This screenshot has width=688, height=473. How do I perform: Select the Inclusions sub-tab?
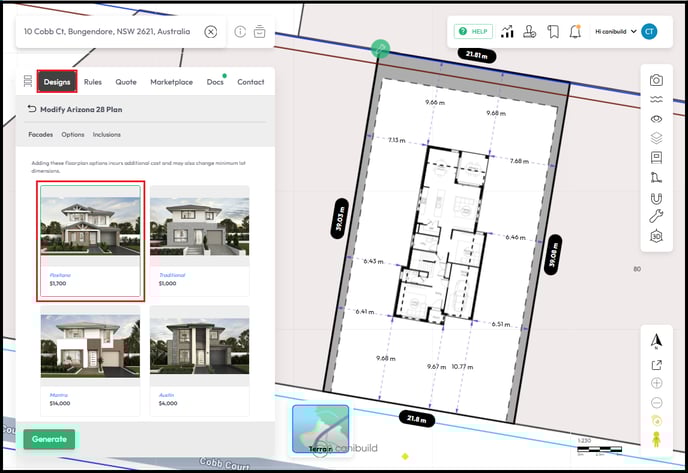pos(107,135)
